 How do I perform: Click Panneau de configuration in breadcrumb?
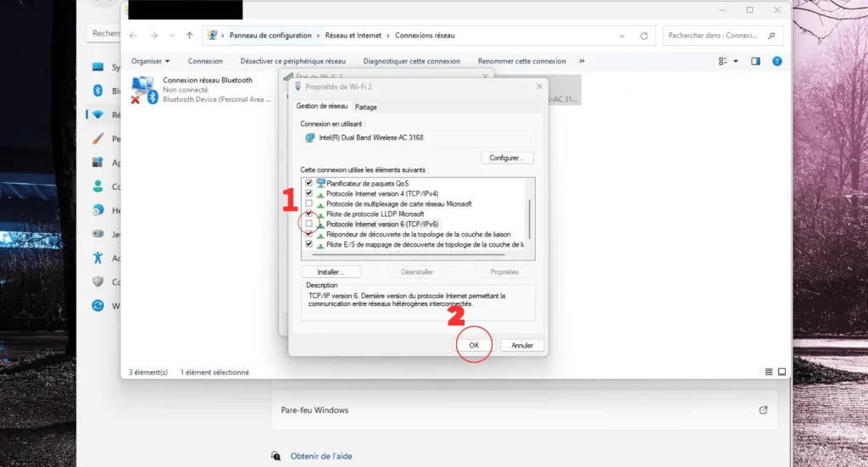[x=270, y=36]
